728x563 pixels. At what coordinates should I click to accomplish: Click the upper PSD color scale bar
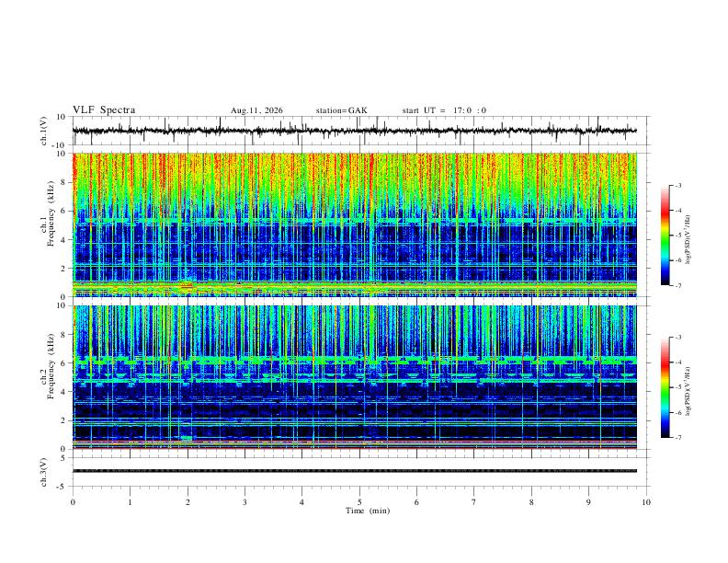(665, 235)
